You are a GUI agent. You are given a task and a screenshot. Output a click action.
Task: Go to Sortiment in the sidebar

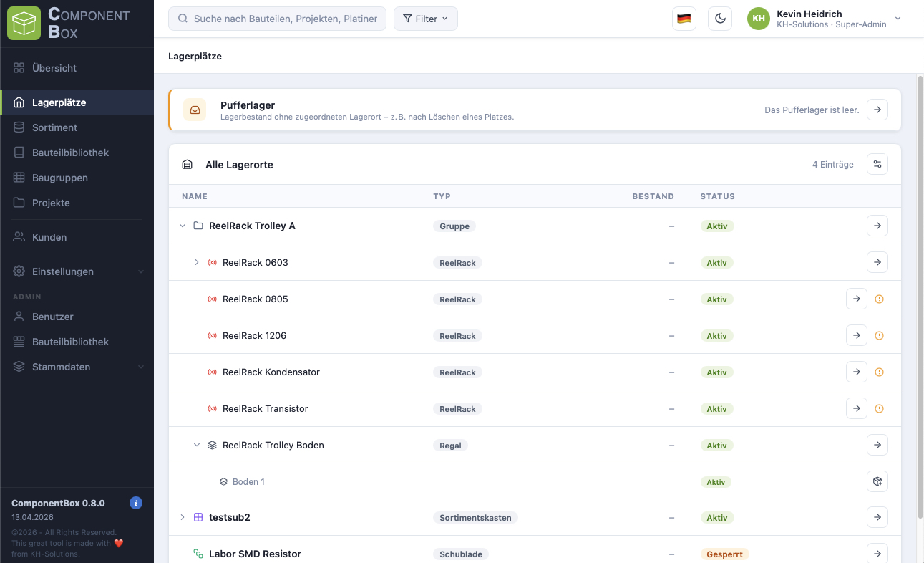[54, 127]
